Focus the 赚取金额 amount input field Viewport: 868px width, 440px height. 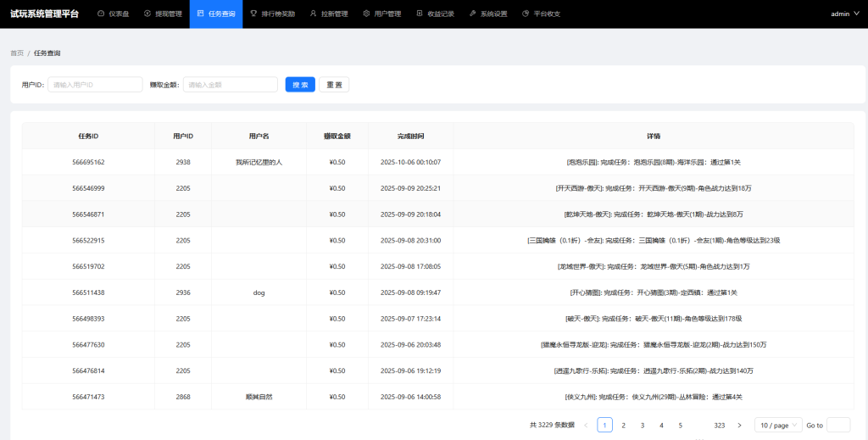(x=231, y=85)
